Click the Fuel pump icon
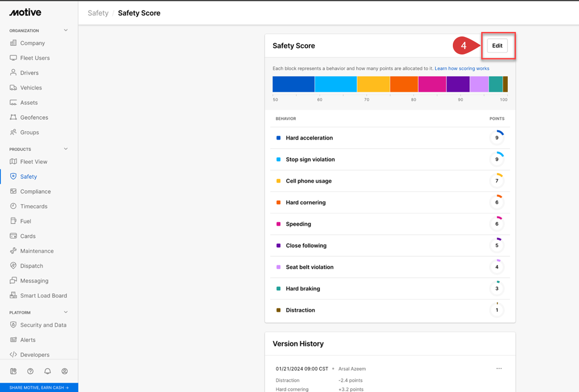579x392 pixels. click(x=13, y=221)
